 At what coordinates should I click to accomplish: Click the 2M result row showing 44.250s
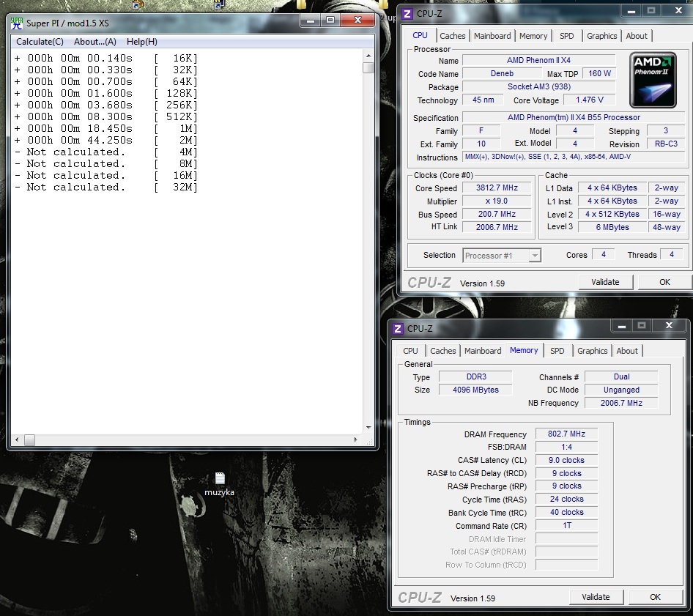click(x=106, y=141)
